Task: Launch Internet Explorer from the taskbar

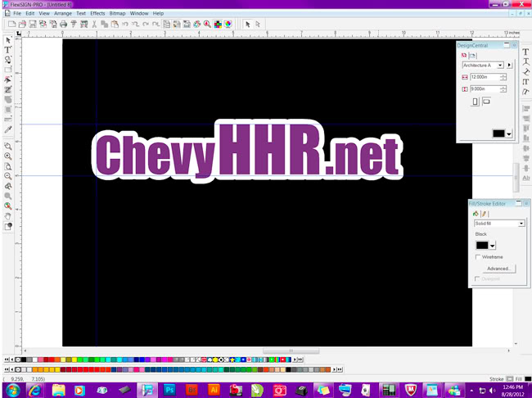Action: click(x=35, y=390)
